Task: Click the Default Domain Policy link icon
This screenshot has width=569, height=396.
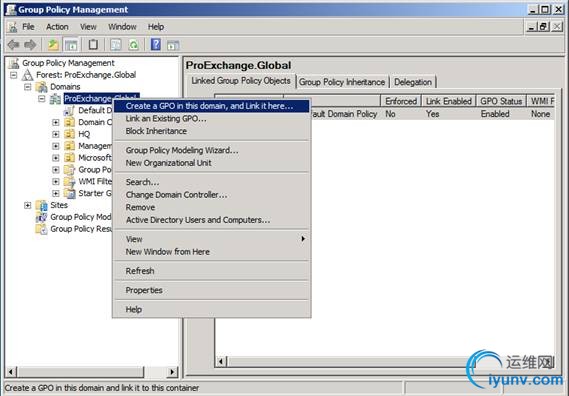Action: click(69, 110)
